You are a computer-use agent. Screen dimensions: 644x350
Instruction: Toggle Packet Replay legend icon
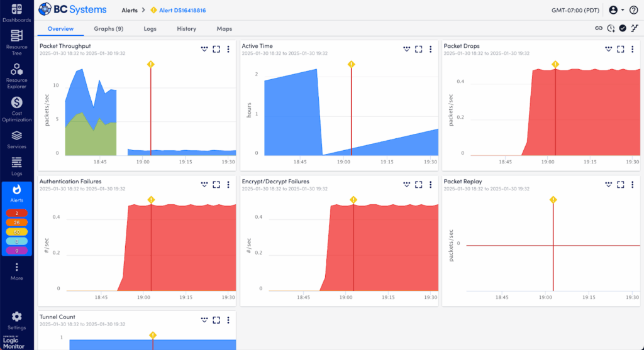(608, 185)
